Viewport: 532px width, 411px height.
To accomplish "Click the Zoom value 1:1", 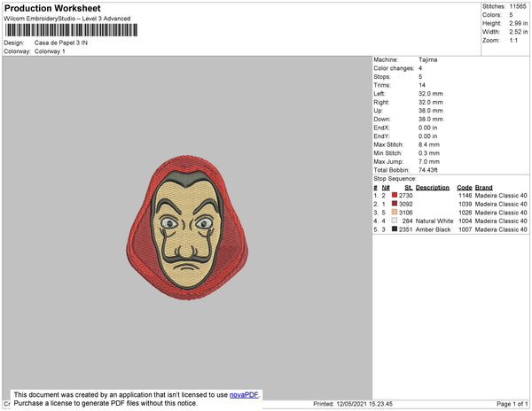I will point(513,41).
